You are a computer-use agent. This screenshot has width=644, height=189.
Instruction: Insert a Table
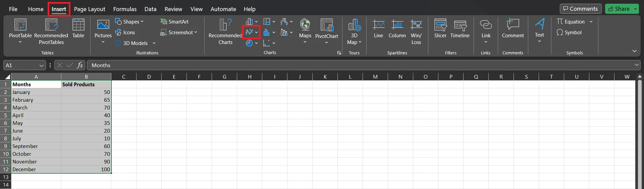coord(78,29)
